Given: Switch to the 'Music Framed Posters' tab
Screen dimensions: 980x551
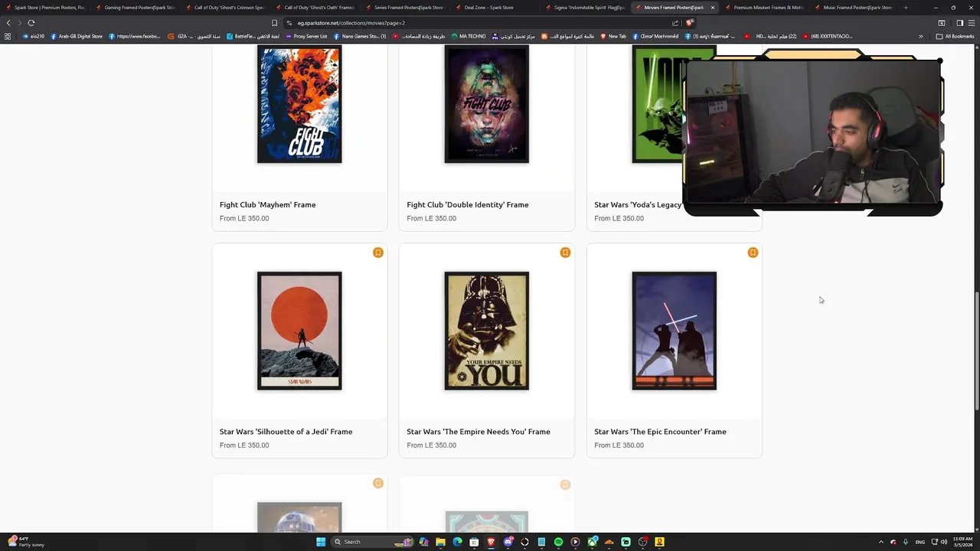Looking at the screenshot, I should [854, 8].
